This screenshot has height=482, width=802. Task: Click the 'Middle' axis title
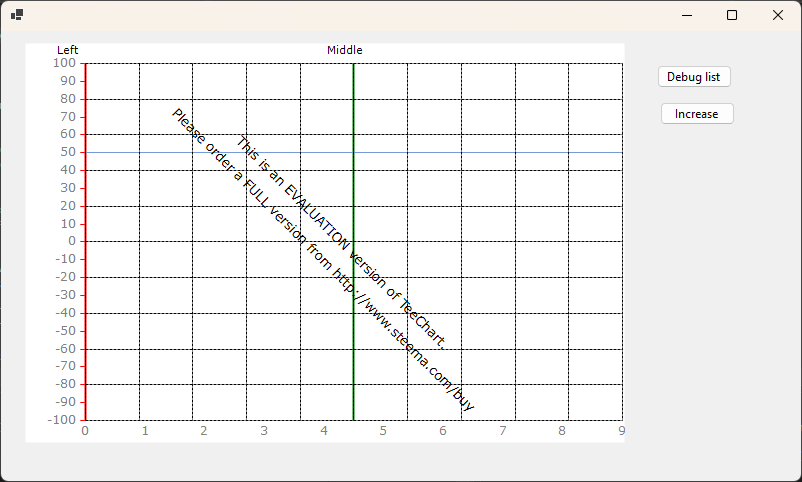click(x=345, y=50)
